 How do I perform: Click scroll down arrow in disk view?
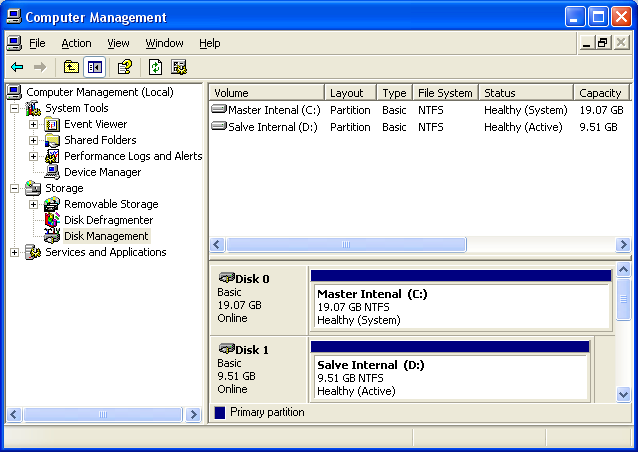coord(623,394)
